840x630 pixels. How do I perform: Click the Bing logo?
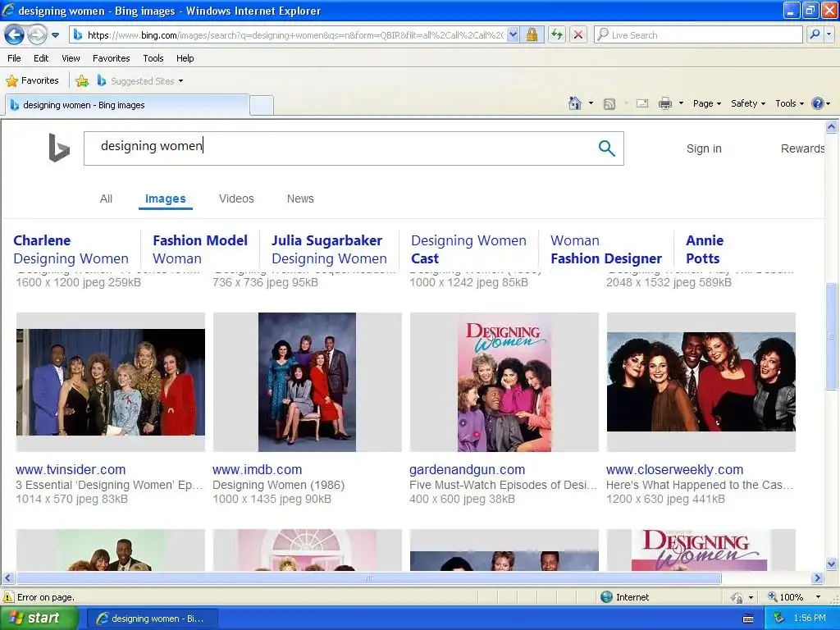coord(59,148)
